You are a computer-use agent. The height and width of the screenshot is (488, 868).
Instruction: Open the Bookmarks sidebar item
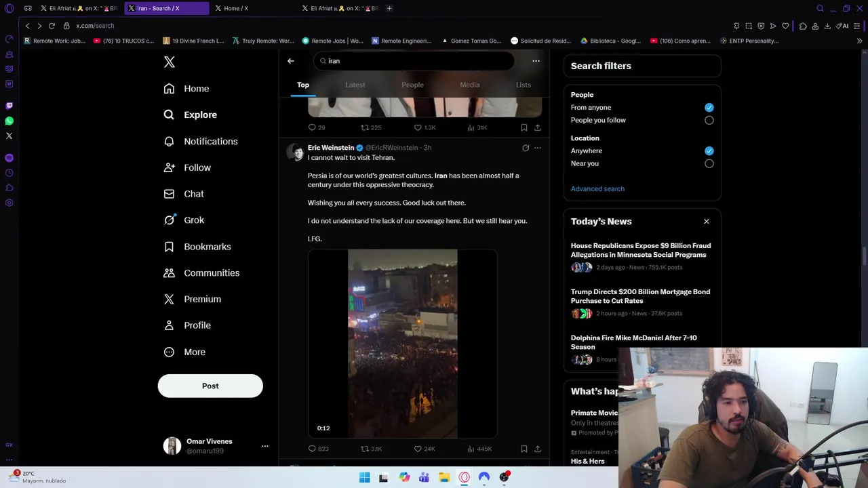(x=197, y=247)
